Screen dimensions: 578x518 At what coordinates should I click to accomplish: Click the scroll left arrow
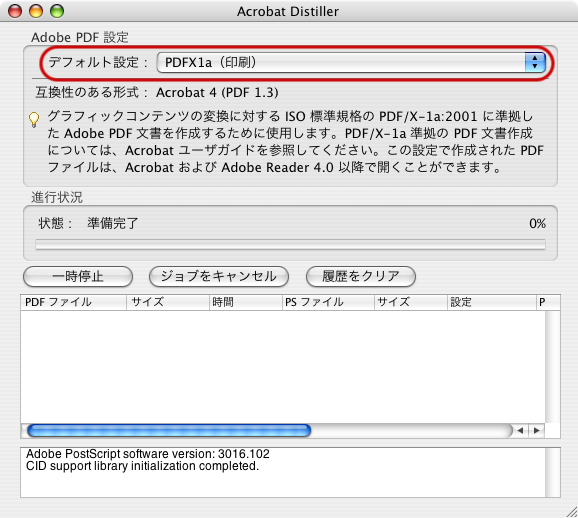click(520, 430)
